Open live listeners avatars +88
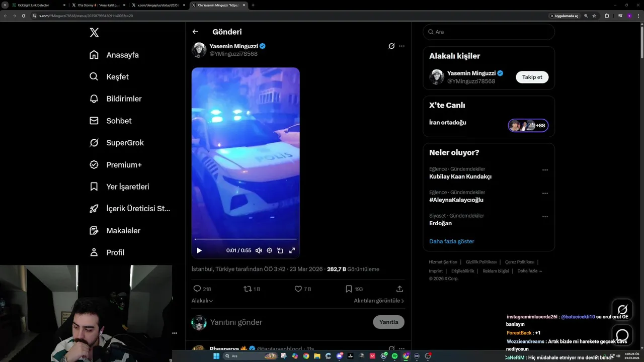 tap(528, 125)
